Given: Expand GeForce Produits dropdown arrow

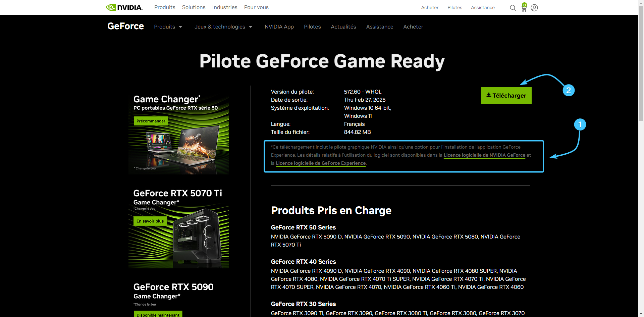Looking at the screenshot, I should point(180,27).
